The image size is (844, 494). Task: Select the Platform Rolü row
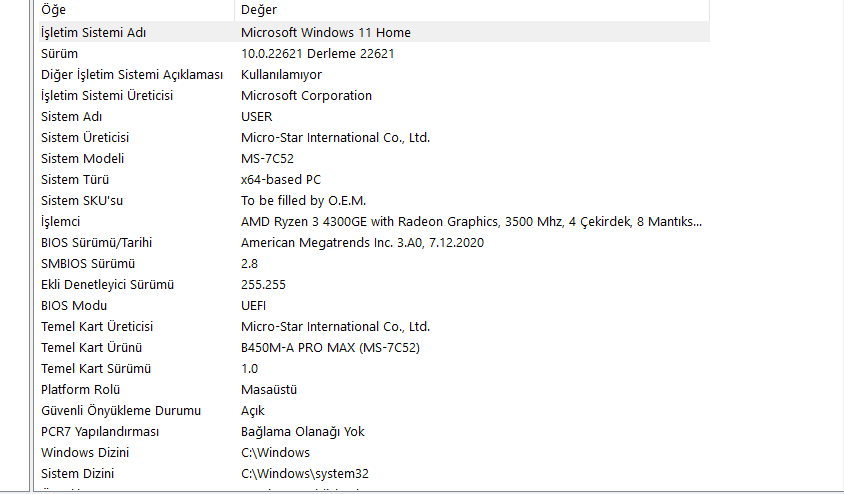coord(80,389)
